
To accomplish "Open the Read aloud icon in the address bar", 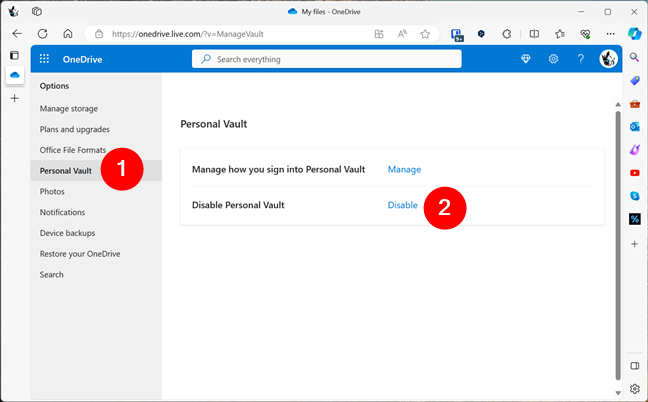I will (402, 34).
